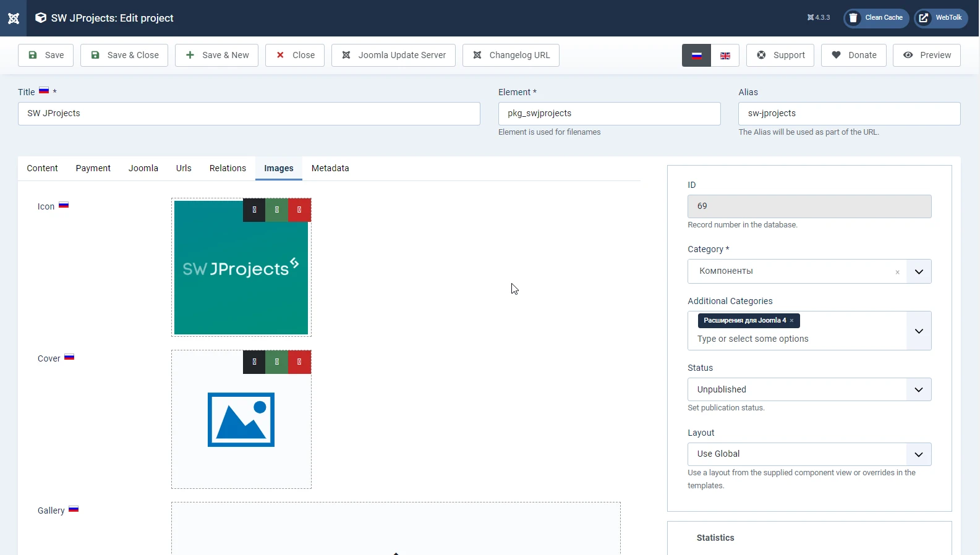Open the WebTolk external link
Viewport: 980px width, 555px height.
[940, 18]
